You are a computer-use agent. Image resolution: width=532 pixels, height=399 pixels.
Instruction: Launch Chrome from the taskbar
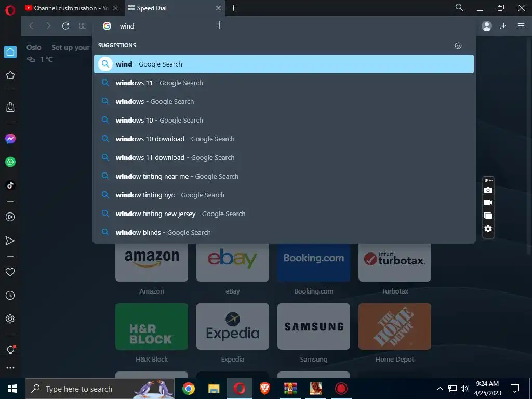pos(188,389)
